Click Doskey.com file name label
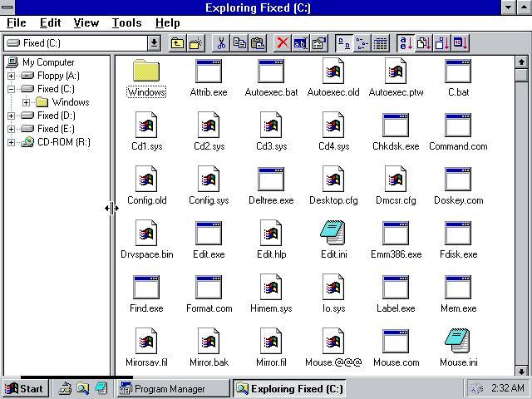Viewport: 532px width, 399px height. [458, 200]
